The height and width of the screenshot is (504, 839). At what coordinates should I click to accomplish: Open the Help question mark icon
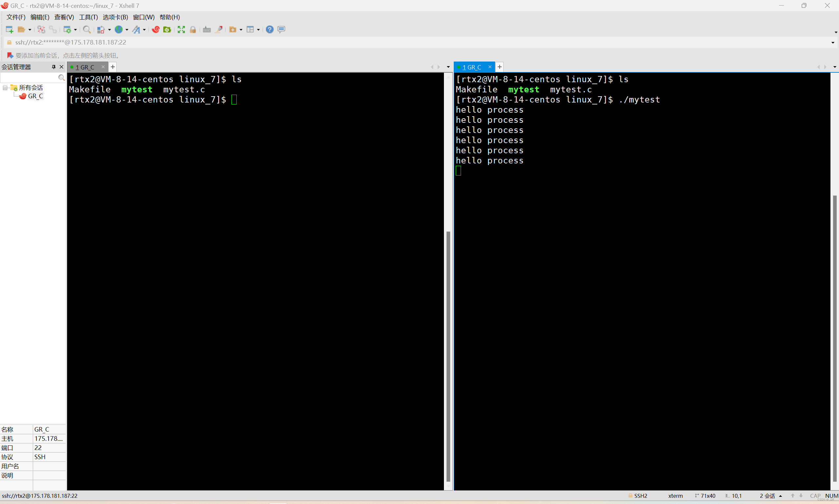pos(270,29)
